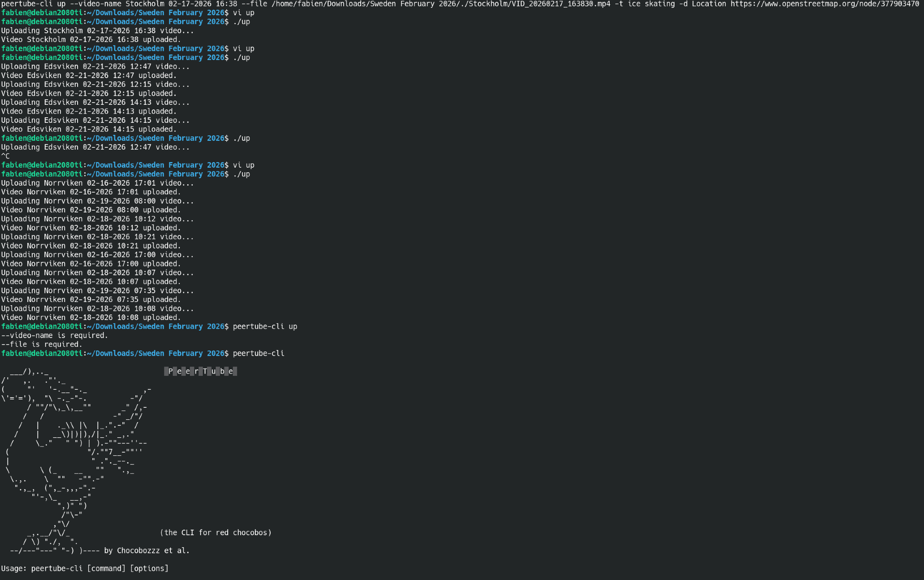Click the highlighted PeerTube banner text
The height and width of the screenshot is (580, 924).
coord(201,371)
